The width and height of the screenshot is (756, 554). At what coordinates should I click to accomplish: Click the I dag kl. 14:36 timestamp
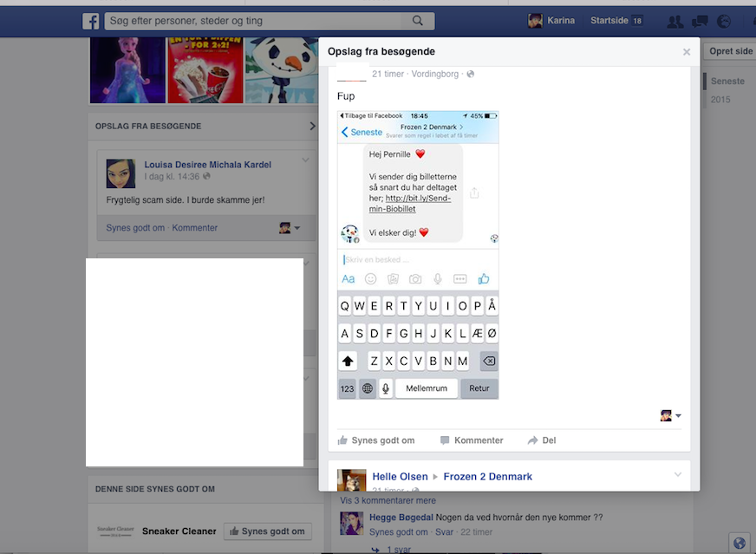[x=172, y=177]
